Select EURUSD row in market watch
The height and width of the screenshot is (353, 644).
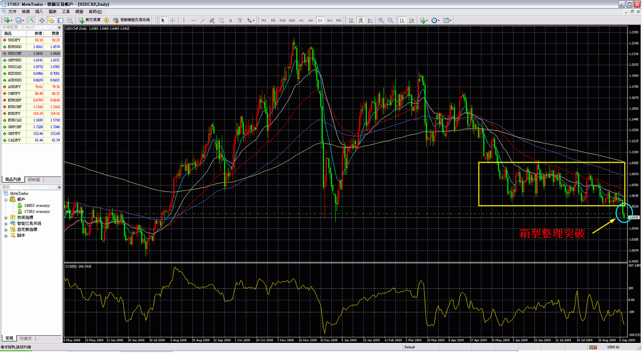point(31,47)
